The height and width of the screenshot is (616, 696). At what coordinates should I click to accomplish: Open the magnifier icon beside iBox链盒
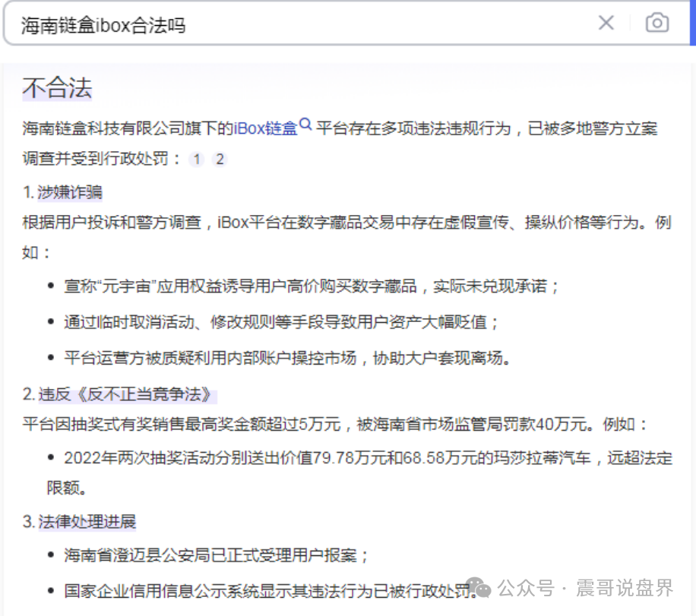pyautogui.click(x=304, y=124)
